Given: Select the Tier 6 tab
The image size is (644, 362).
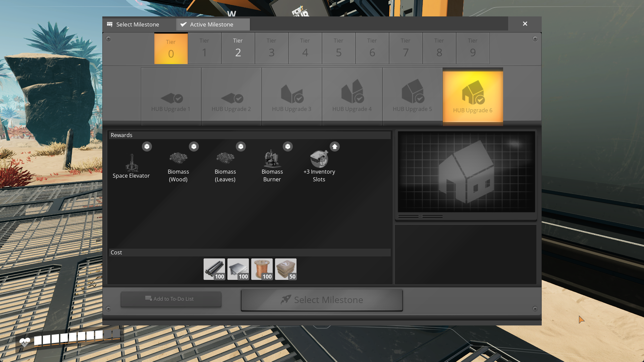Looking at the screenshot, I should [372, 48].
